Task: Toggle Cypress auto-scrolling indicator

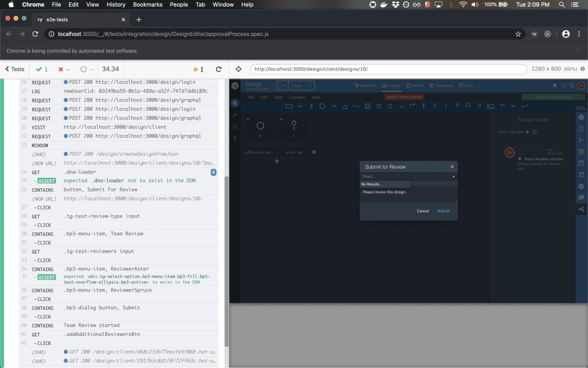Action: point(199,69)
